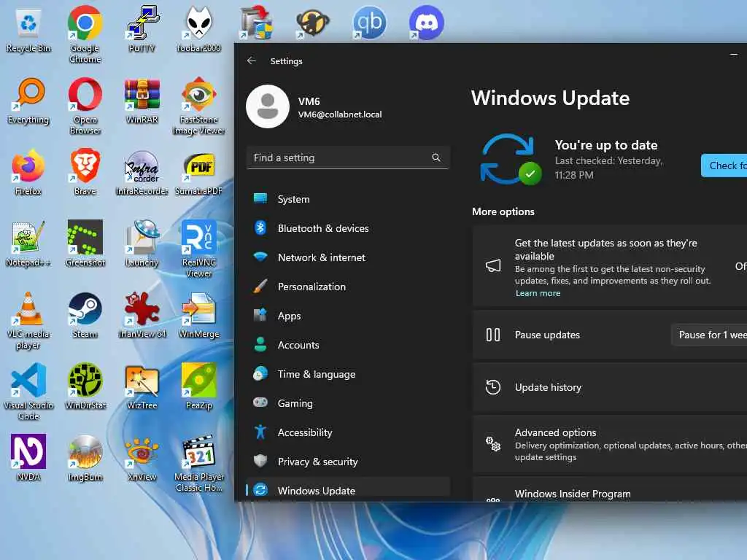
Task: Open Apps settings in the sidebar
Action: pos(348,316)
